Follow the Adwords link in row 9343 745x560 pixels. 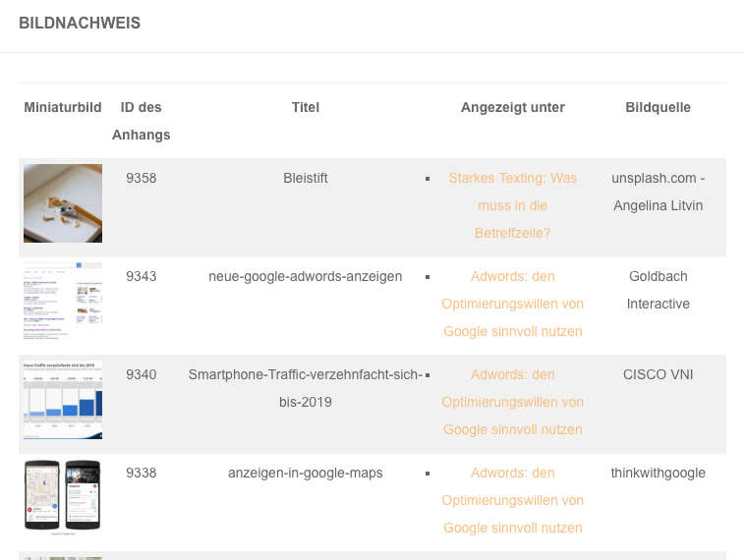coord(513,304)
